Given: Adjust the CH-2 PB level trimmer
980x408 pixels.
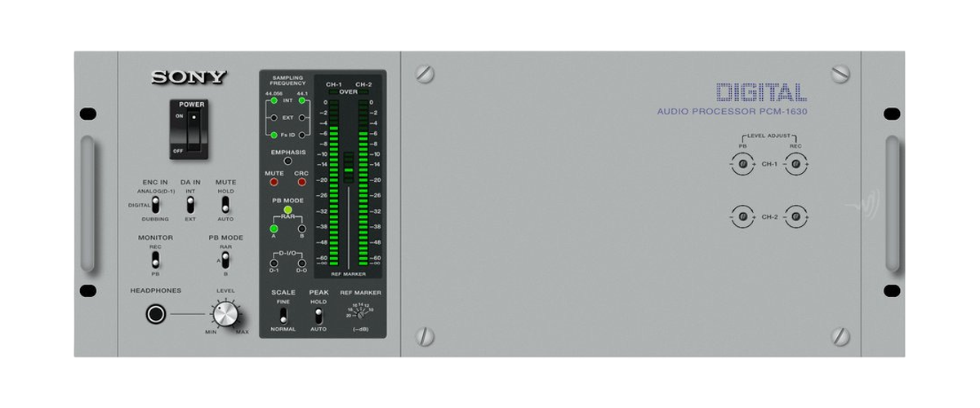Looking at the screenshot, I should pos(742,217).
